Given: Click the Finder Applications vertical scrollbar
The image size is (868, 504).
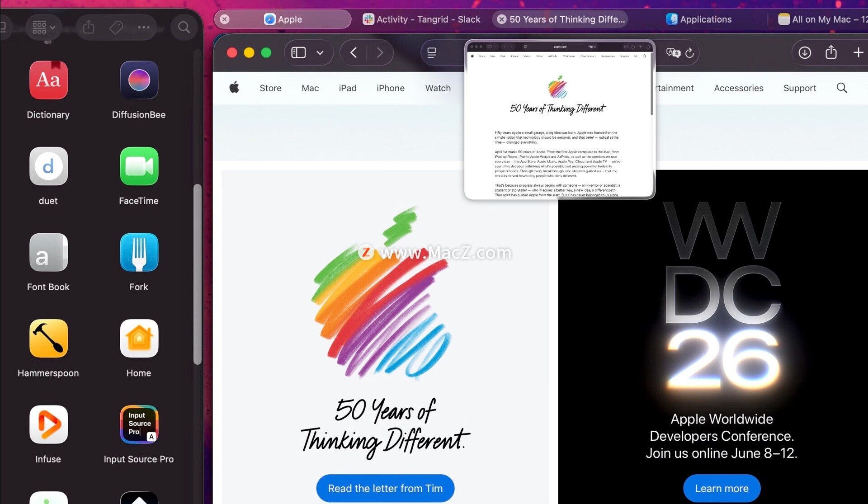Looking at the screenshot, I should click(197, 273).
